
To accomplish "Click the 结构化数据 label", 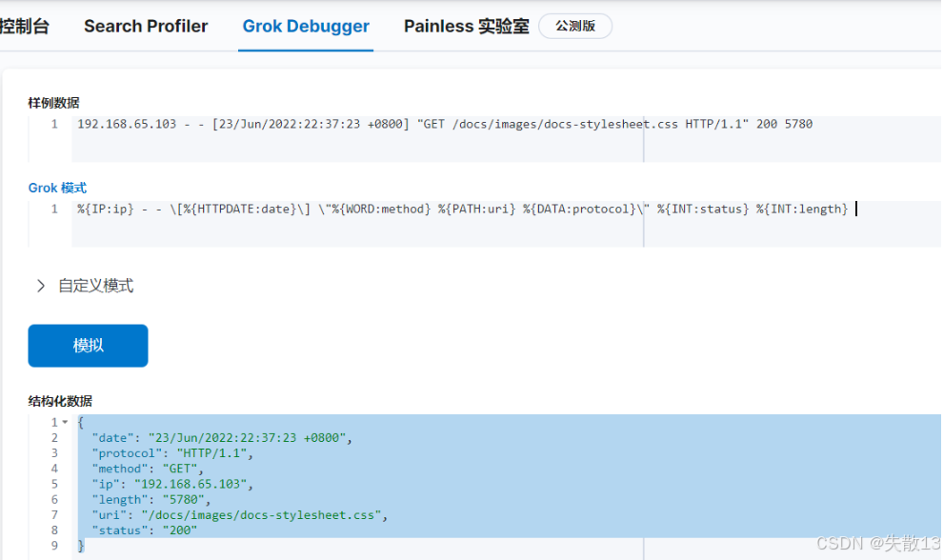I will point(60,401).
